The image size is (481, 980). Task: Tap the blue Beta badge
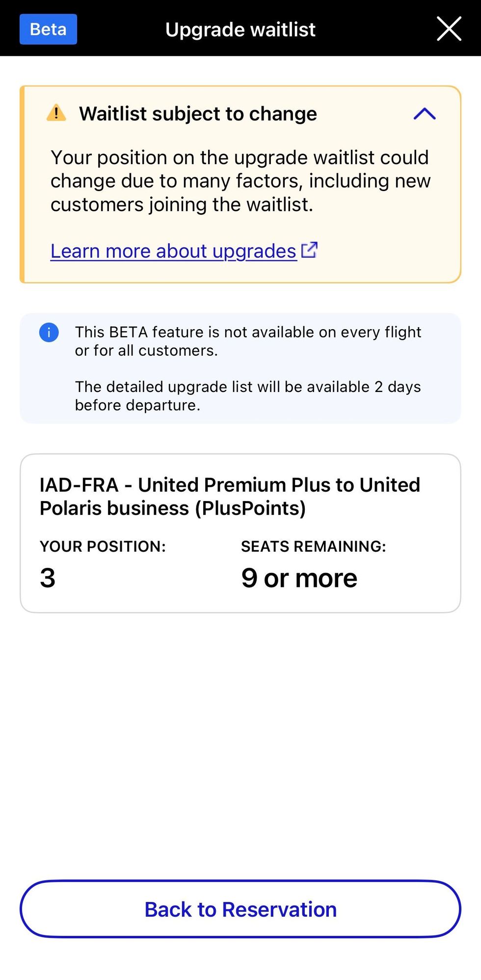[x=48, y=29]
